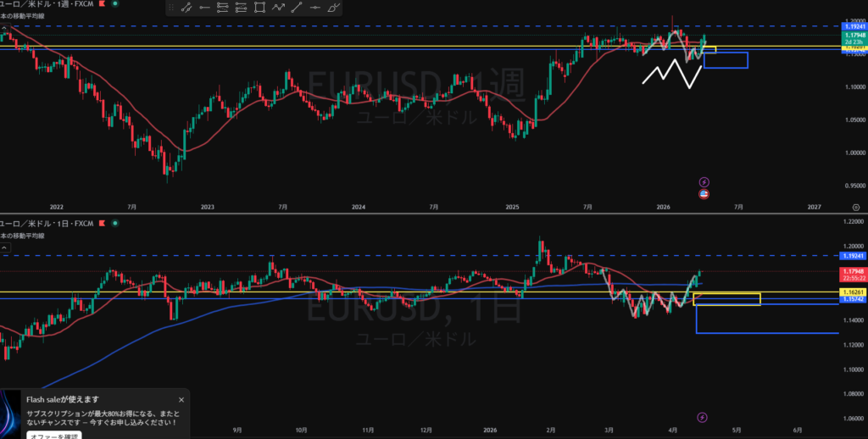Select the zigzag path drawing tool

tap(279, 8)
